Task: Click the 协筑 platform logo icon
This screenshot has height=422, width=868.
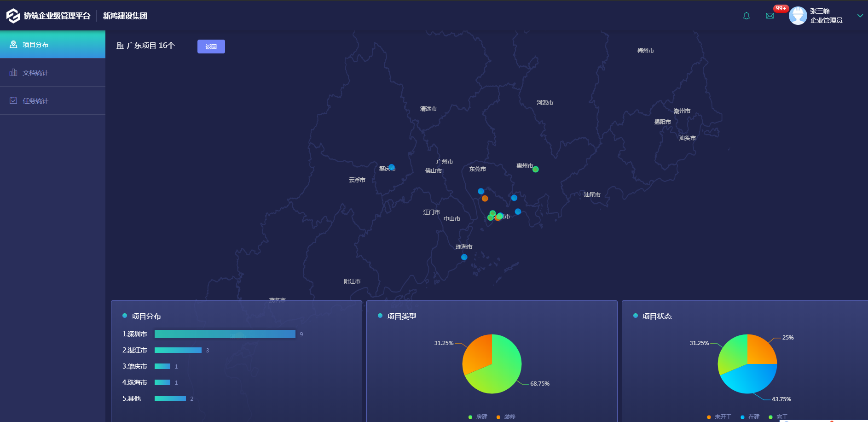Action: click(13, 16)
